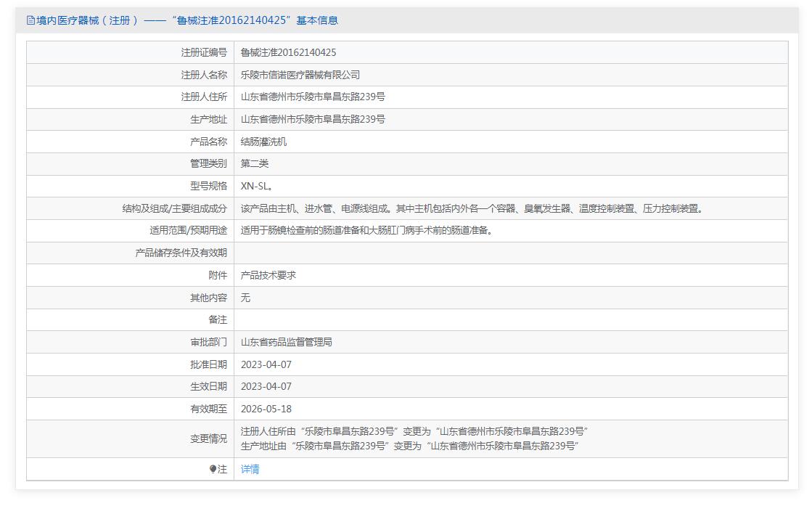812x506 pixels.
Task: Select the company name 乐陵市信诺医疗器械有限公司
Action: pyautogui.click(x=300, y=75)
